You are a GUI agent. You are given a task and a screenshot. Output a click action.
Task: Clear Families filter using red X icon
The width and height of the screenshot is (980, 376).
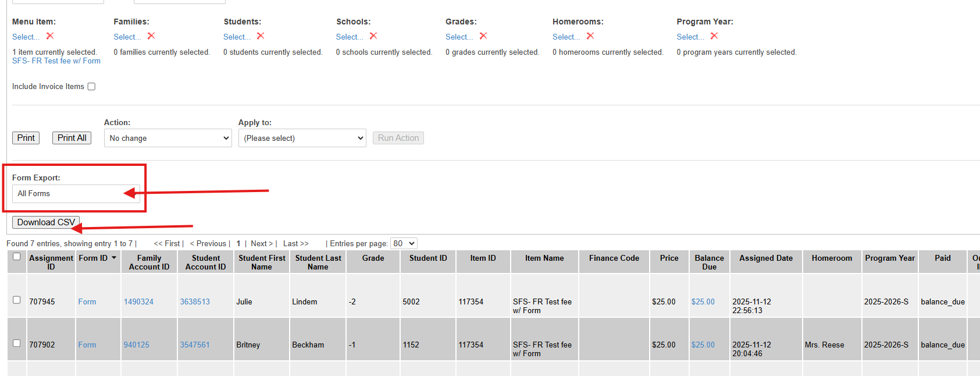[151, 36]
